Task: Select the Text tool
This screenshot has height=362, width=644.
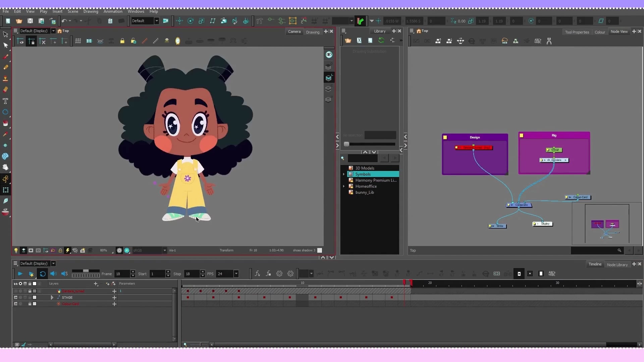Action: click(5, 101)
